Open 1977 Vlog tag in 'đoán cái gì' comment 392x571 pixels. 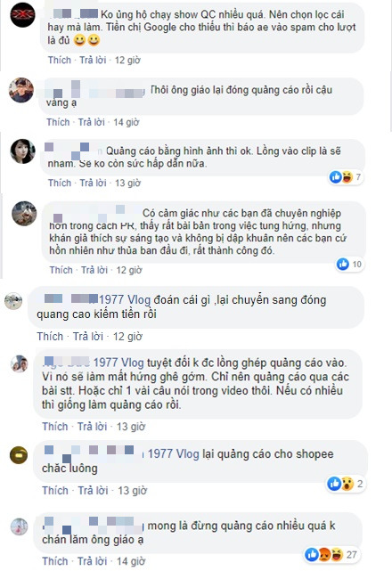tap(125, 299)
